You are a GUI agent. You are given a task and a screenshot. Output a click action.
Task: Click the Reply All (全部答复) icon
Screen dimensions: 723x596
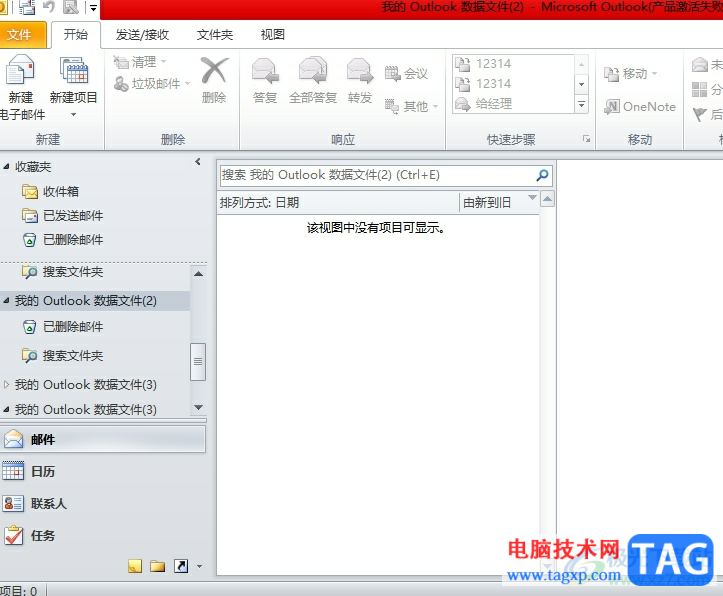313,71
